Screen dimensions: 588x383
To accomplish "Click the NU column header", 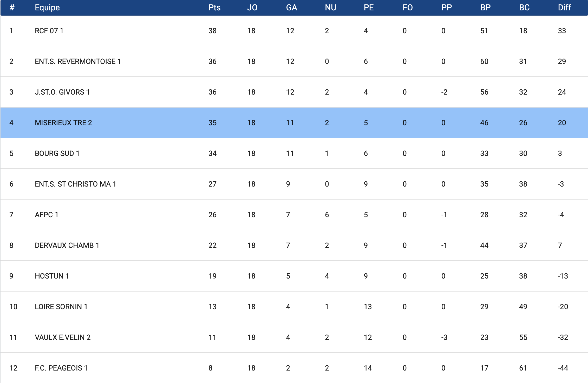I will (330, 8).
